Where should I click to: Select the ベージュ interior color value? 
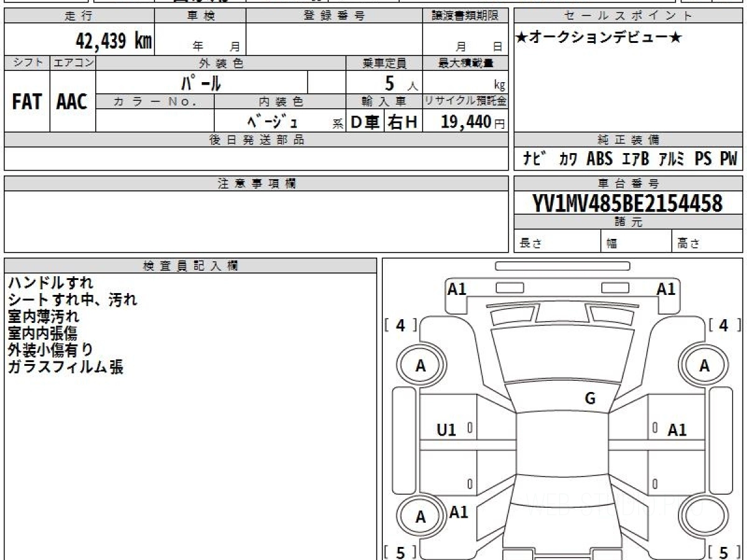[x=273, y=121]
